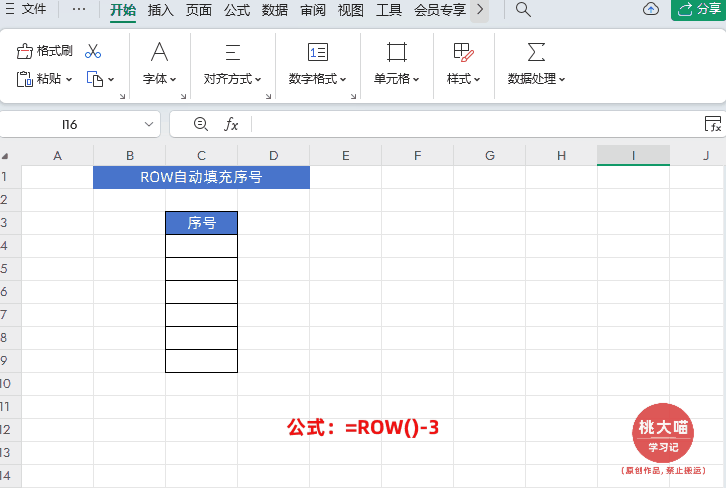Show more ribbon tabs with right chevron
The height and width of the screenshot is (488, 726).
480,9
